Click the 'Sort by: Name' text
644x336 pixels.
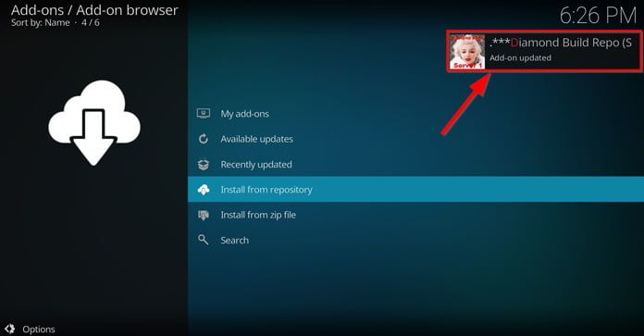pos(41,22)
